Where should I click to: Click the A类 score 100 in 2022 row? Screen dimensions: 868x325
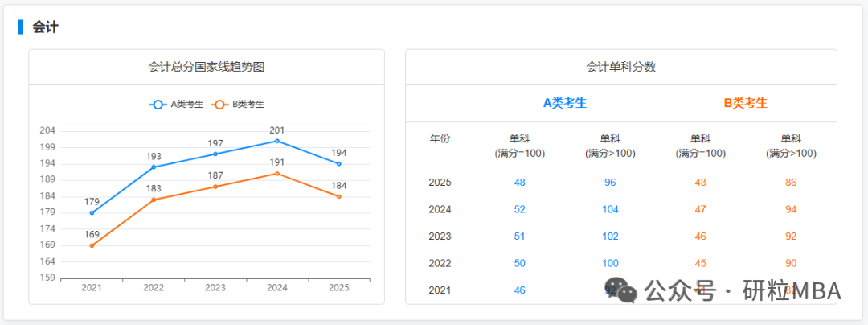click(x=610, y=264)
